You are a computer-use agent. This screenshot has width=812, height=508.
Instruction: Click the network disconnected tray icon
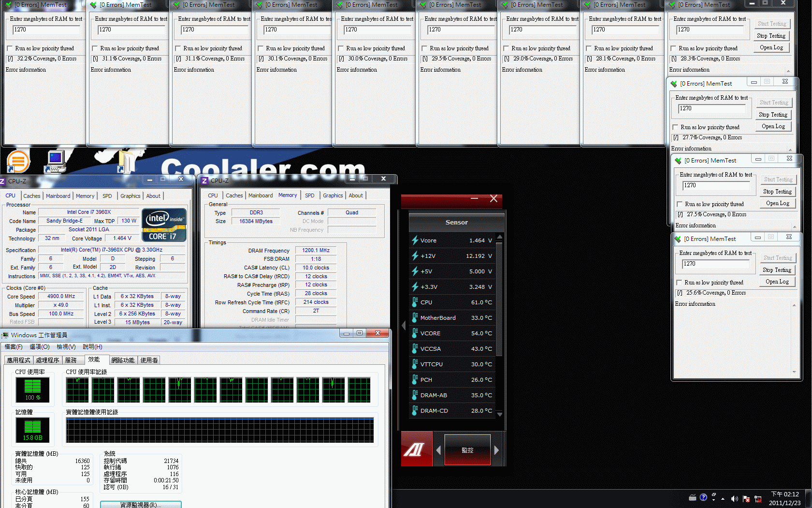(758, 498)
